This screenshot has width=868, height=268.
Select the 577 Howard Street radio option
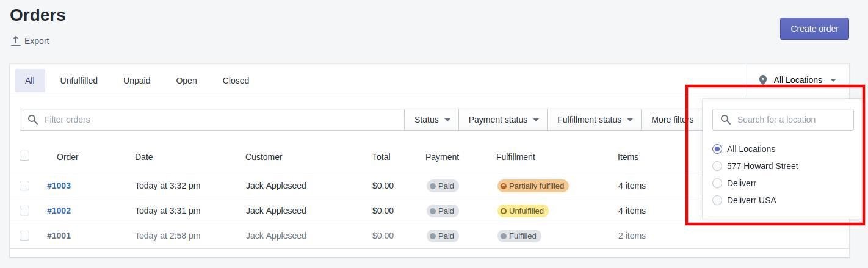pos(717,166)
